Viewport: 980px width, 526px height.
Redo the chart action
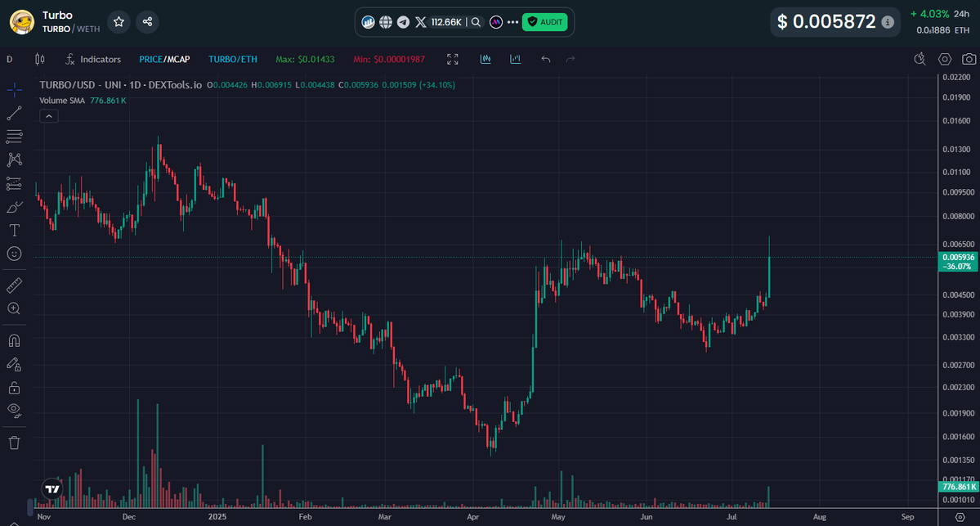coord(570,60)
